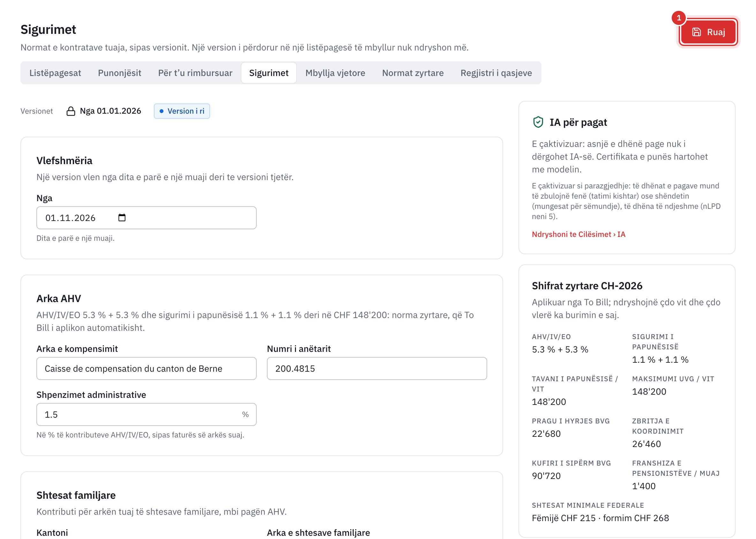Screen dimensions: 756x539
Task: Click the text Fëmijë CHF 215 · formim CHF 268
Action: point(600,518)
